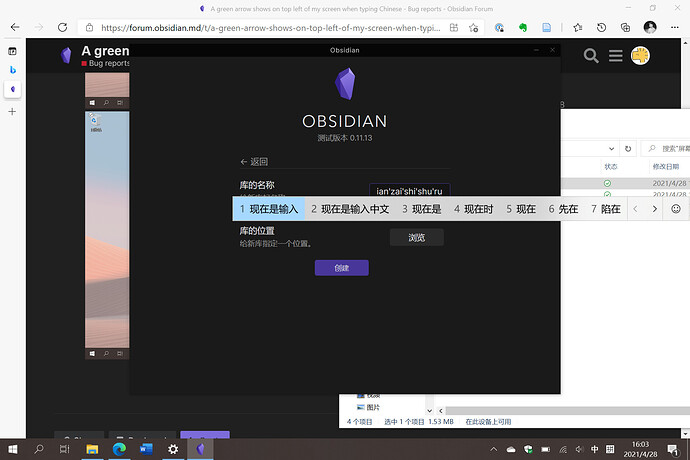Click the Explorer horizontal scrollbar left arrow
The height and width of the screenshot is (460, 690).
pos(440,411)
